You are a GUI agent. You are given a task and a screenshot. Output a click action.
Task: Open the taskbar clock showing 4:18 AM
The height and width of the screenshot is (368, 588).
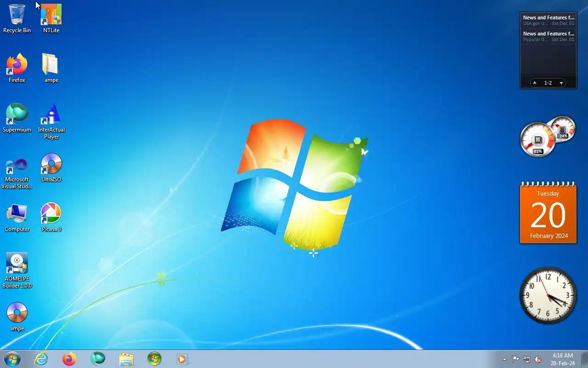point(563,359)
